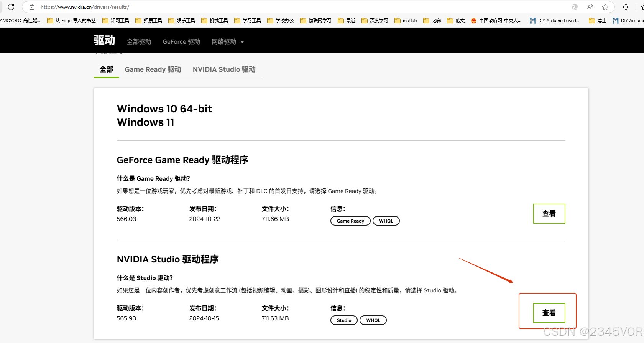Open the 娱乐工具 bookmark folder
644x343 pixels.
click(182, 21)
